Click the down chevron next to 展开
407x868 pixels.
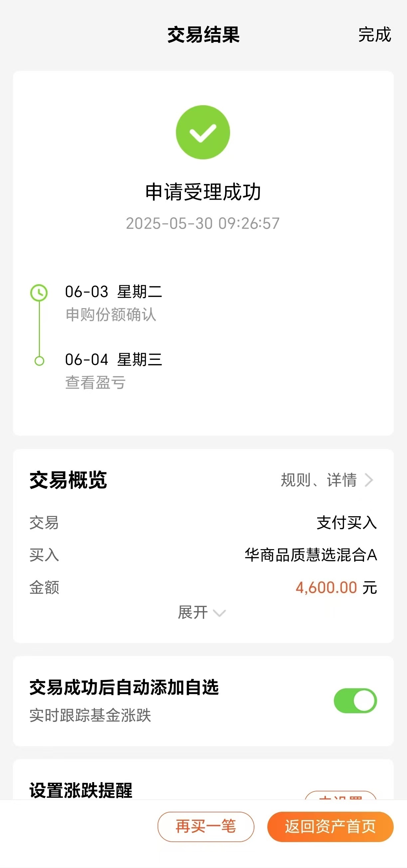coord(219,613)
